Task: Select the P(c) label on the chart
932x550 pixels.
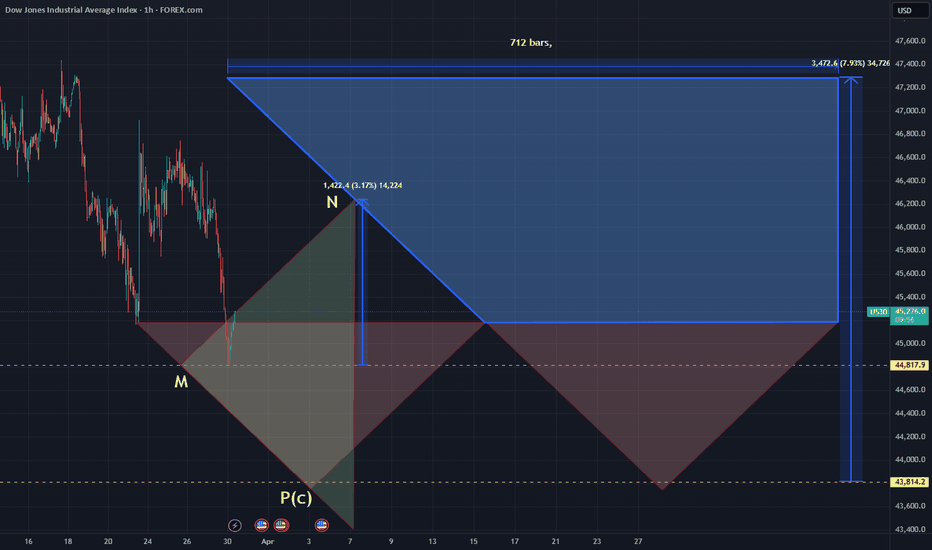Action: (296, 498)
